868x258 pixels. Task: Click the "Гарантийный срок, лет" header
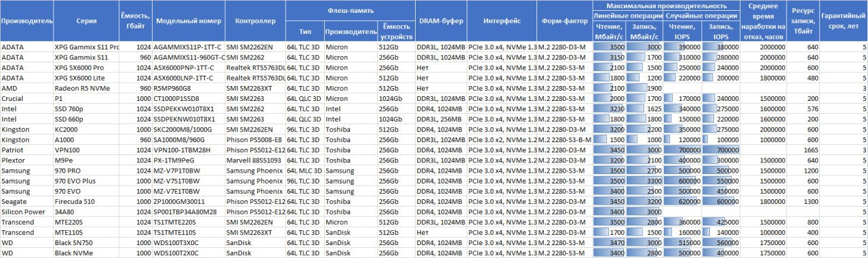pos(844,21)
